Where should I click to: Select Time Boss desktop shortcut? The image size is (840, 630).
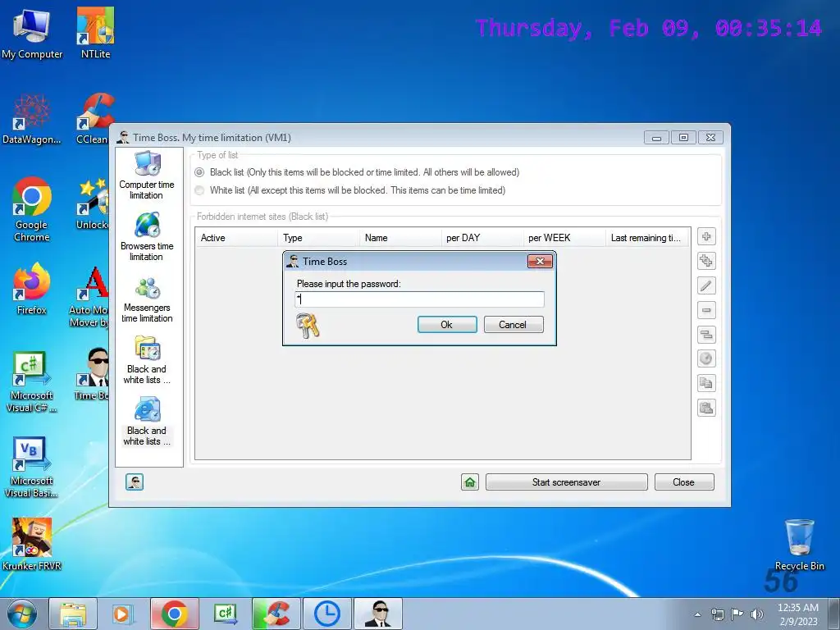coord(92,374)
